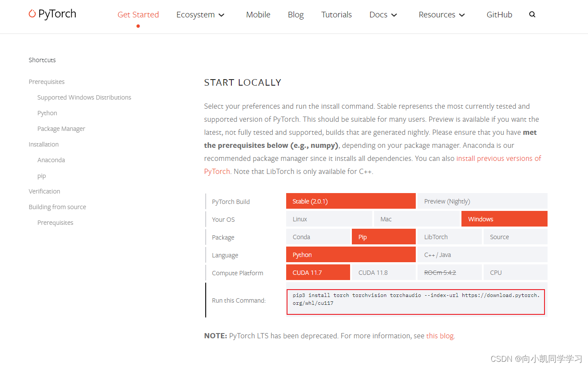Click the Compute Platform row label
588x367 pixels.
tap(237, 273)
